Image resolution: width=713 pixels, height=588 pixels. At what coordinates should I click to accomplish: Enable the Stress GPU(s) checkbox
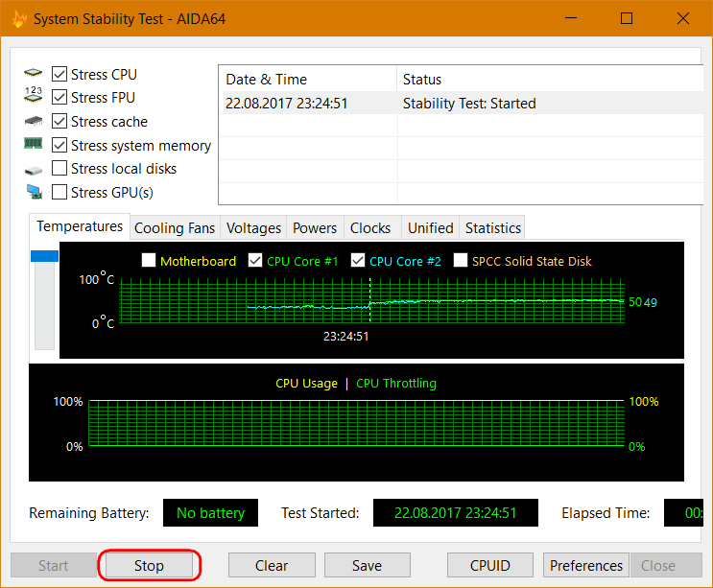pos(59,192)
